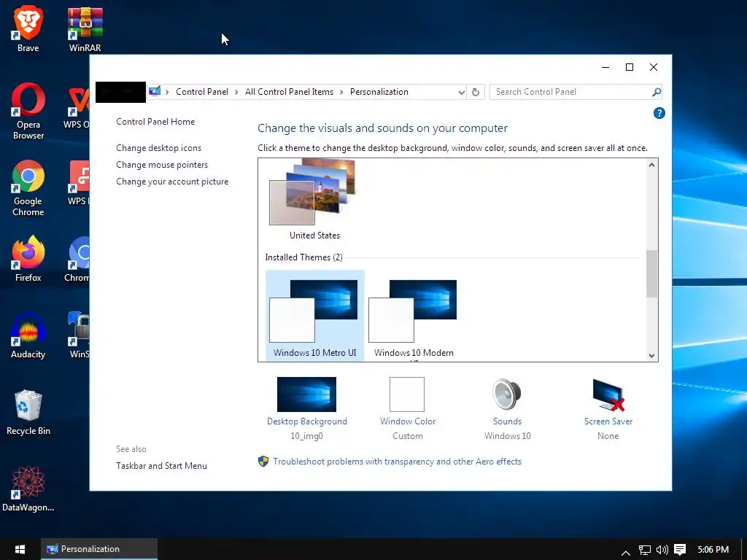Open the Audacity desktop shortcut

click(28, 335)
